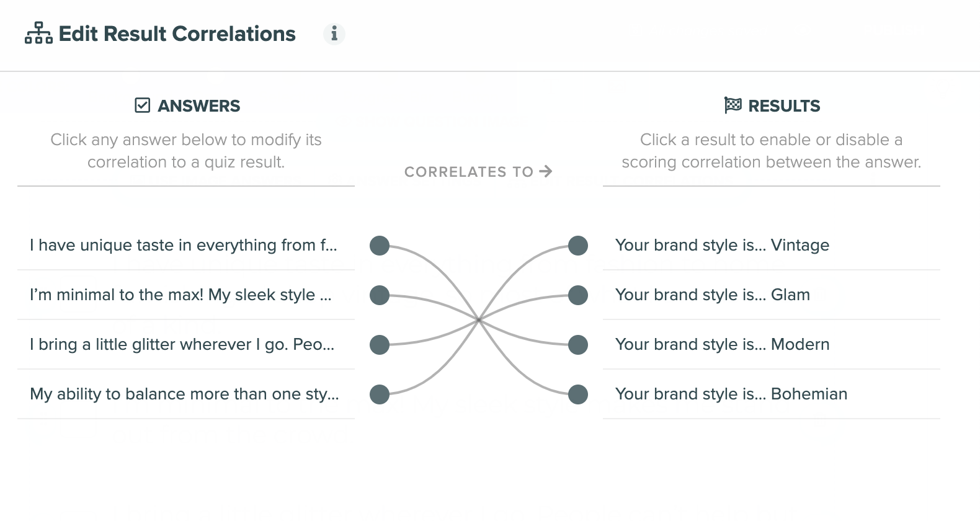The image size is (980, 521).
Task: Click the checkered flag icon beside RESULTS
Action: coord(733,105)
